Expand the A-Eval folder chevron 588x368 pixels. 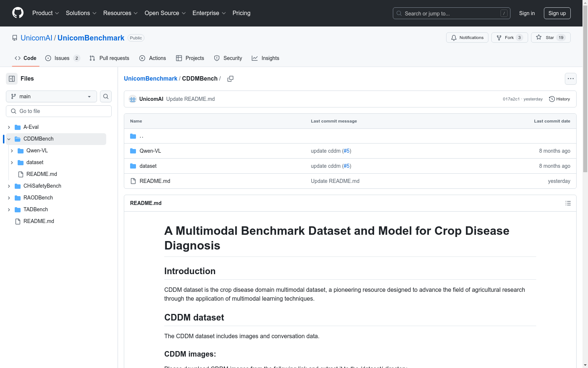pos(9,127)
